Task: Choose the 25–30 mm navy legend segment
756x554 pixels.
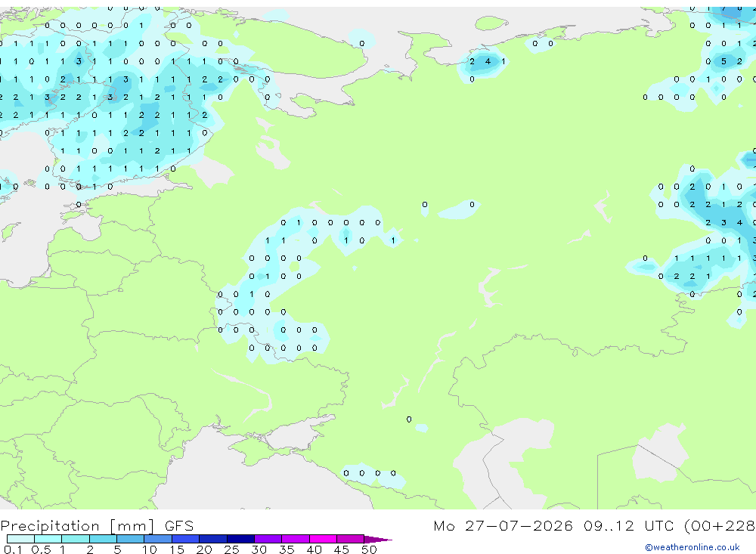Action: click(240, 539)
